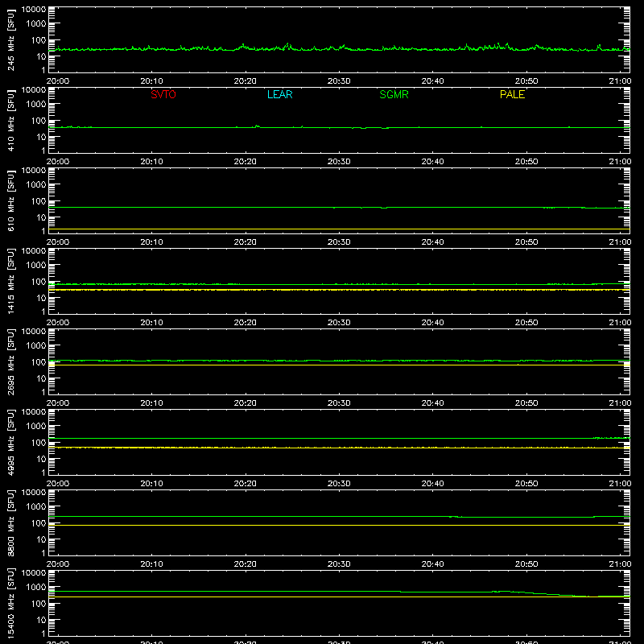Click the 21:00 time label below 4995 MHz plot

point(620,484)
